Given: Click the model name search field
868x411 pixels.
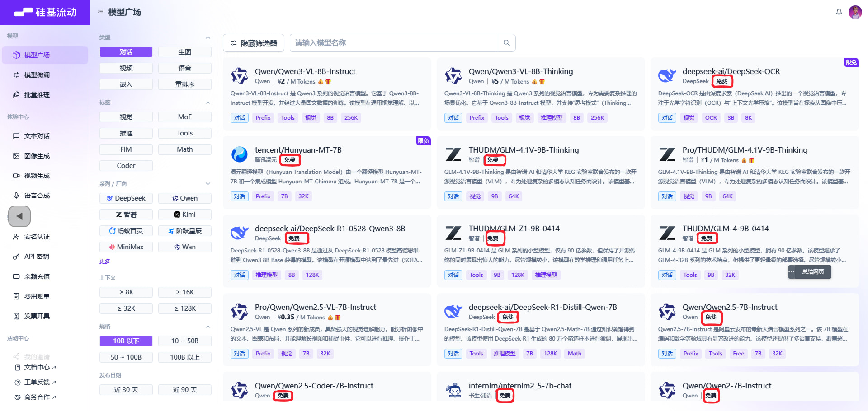Looking at the screenshot, I should [x=393, y=43].
